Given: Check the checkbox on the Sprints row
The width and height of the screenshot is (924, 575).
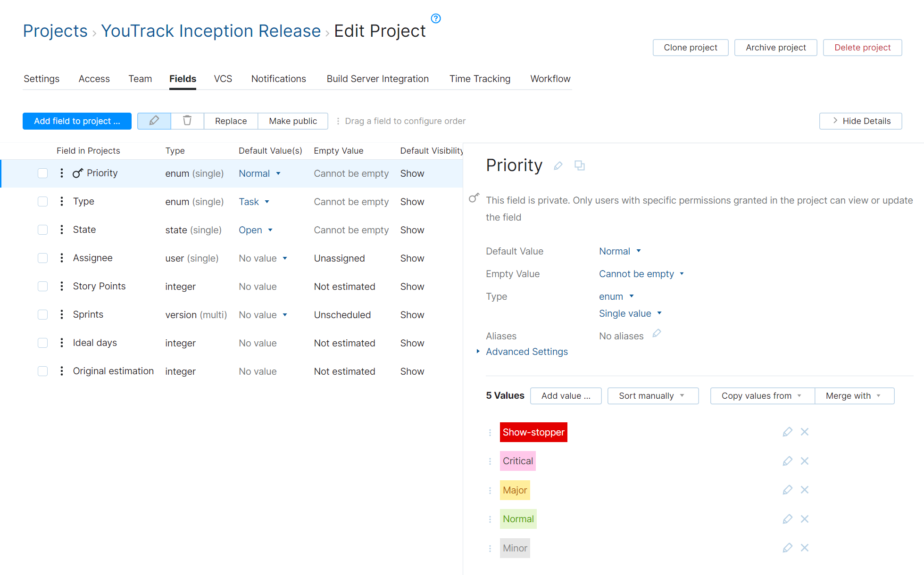Looking at the screenshot, I should (x=42, y=314).
